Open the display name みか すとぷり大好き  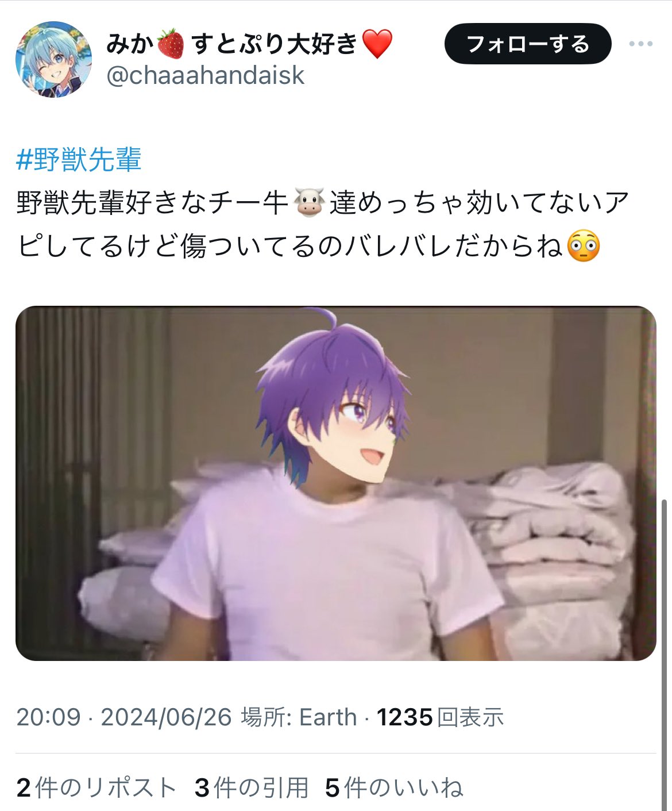[x=250, y=44]
